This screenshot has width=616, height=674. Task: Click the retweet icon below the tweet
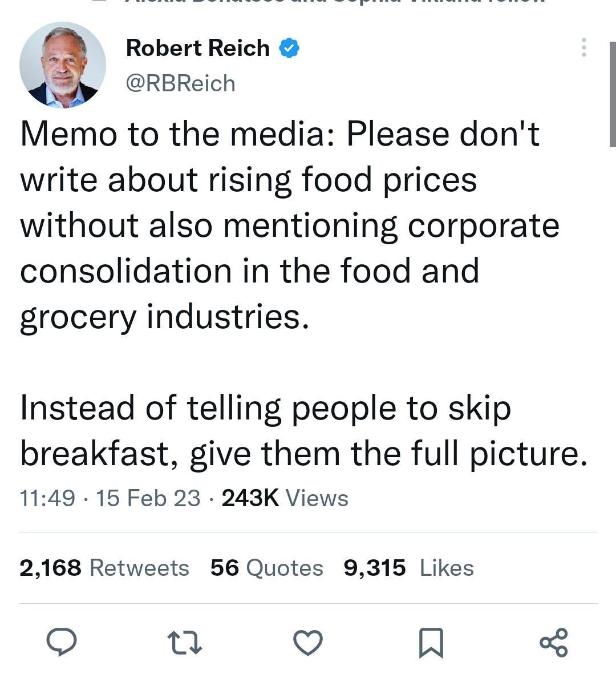(x=185, y=643)
